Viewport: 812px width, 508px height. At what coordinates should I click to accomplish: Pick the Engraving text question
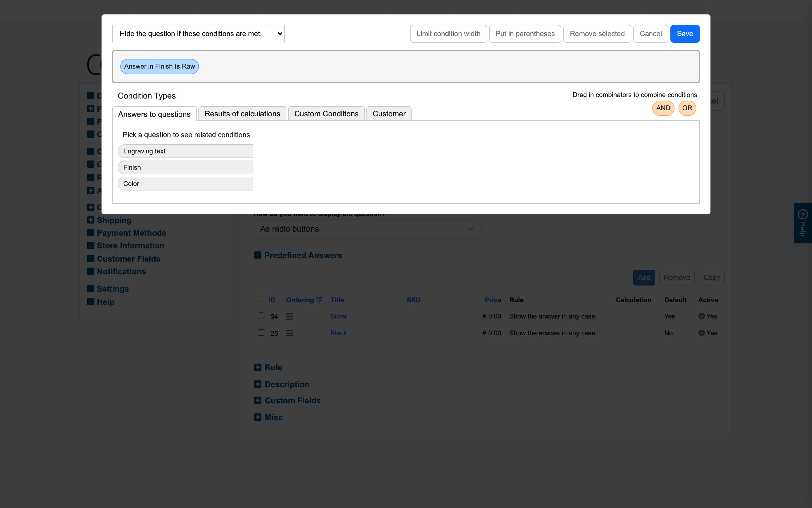point(185,151)
